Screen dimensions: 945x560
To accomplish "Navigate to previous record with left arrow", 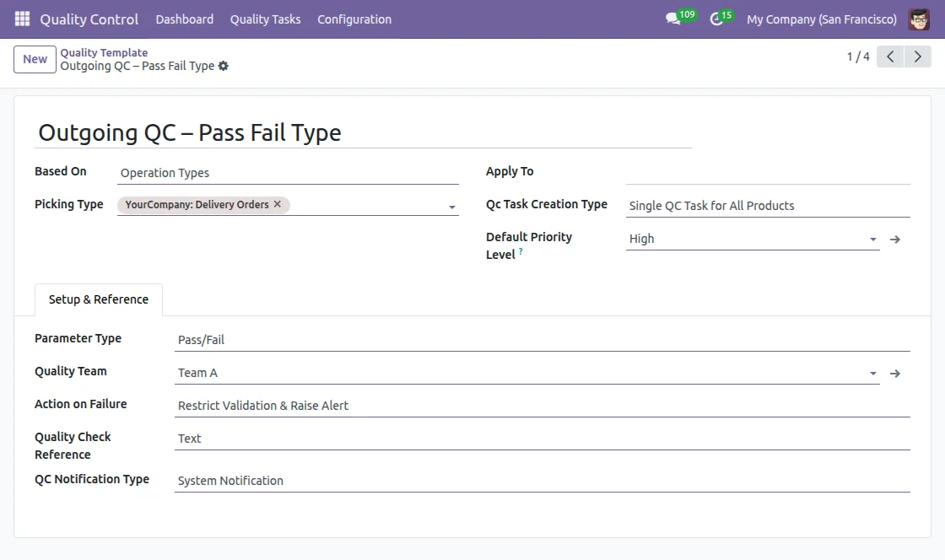I will 889,56.
